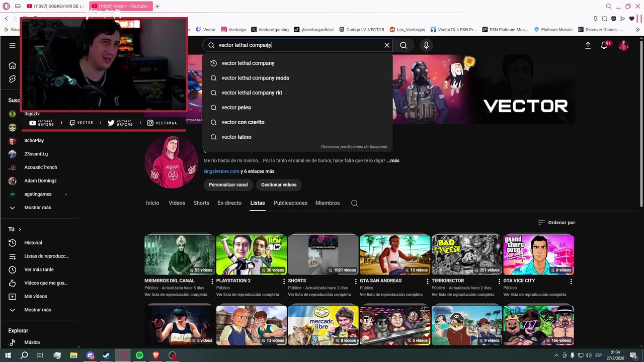Click the Opera browser logo menu
644x362 pixels.
tap(6, 6)
